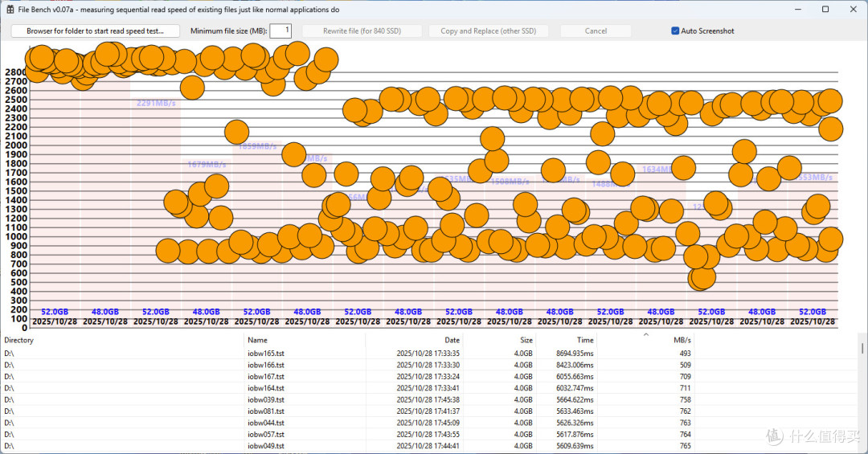Select file iobw165.tst in the list
This screenshot has width=868, height=454.
click(x=266, y=354)
